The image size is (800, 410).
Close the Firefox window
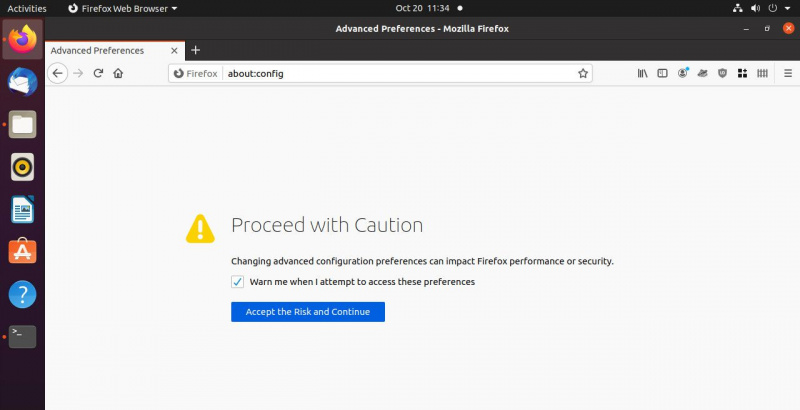[788, 29]
